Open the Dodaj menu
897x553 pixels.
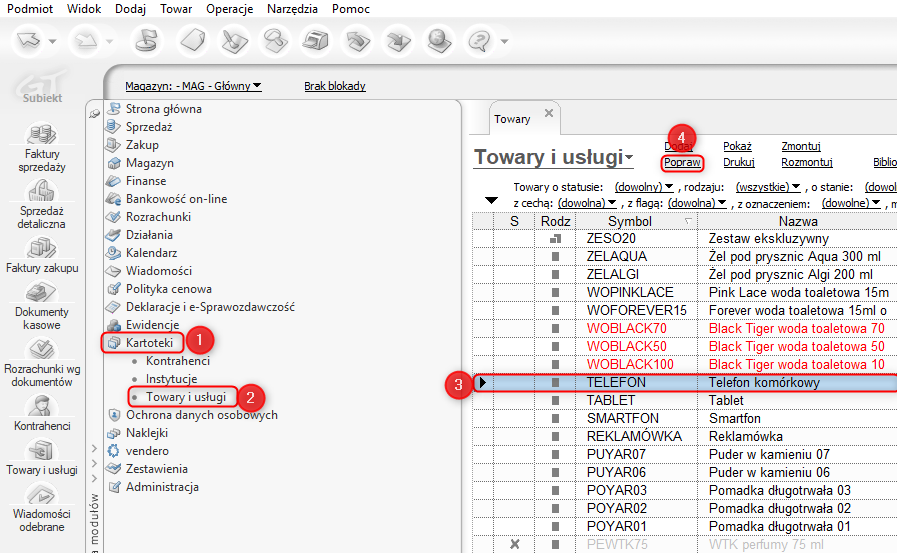point(130,9)
